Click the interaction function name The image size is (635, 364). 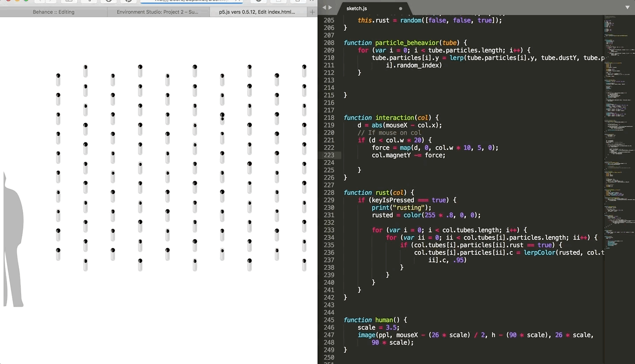point(394,118)
